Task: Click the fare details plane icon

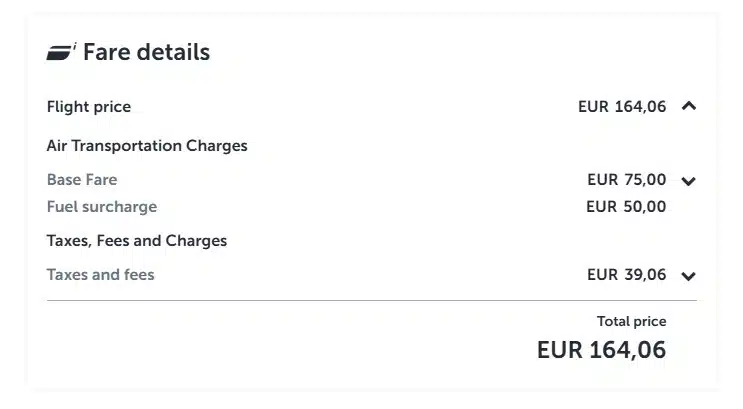Action: [62, 53]
